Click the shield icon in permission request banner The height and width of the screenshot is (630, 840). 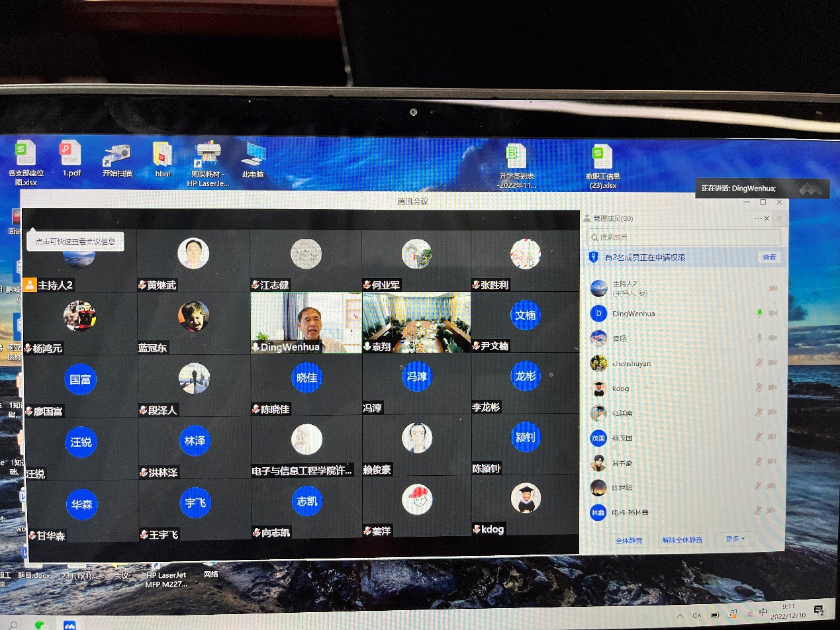click(593, 257)
